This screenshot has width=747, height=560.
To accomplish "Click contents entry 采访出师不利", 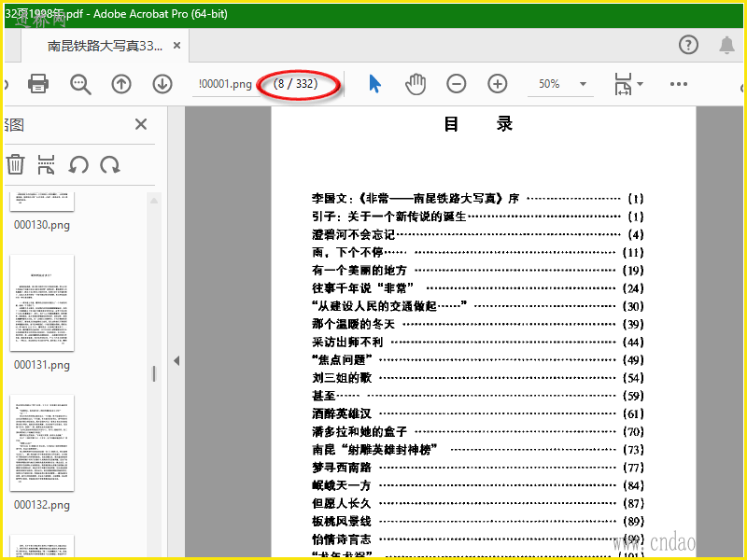I will [347, 343].
